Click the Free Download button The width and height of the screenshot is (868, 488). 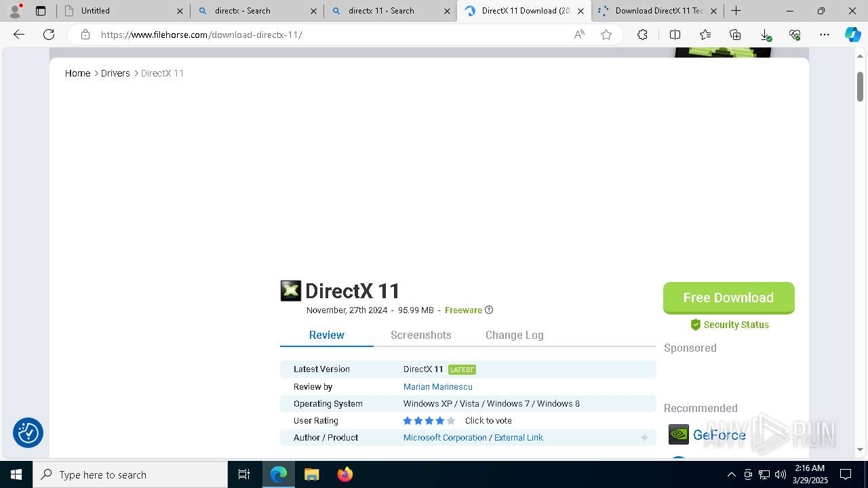point(728,298)
